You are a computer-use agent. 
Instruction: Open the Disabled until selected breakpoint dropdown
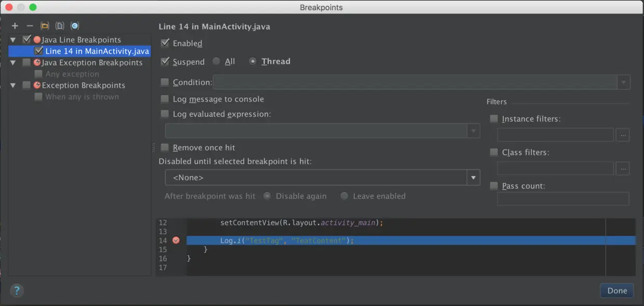323,178
